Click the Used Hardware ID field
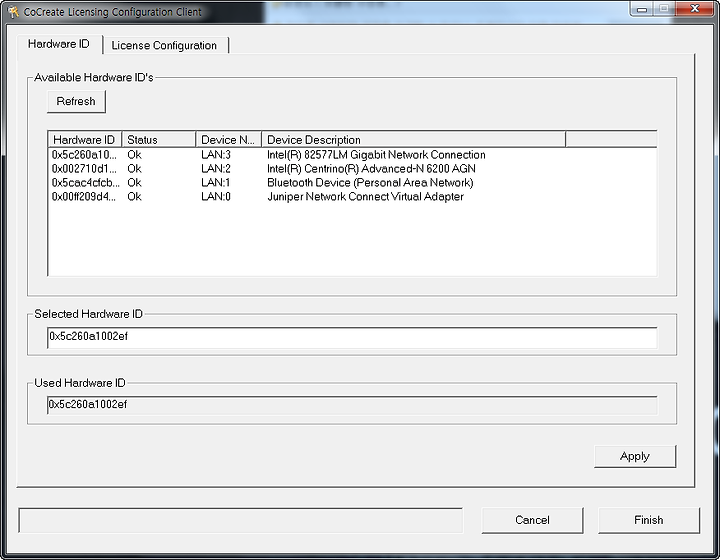 point(352,405)
